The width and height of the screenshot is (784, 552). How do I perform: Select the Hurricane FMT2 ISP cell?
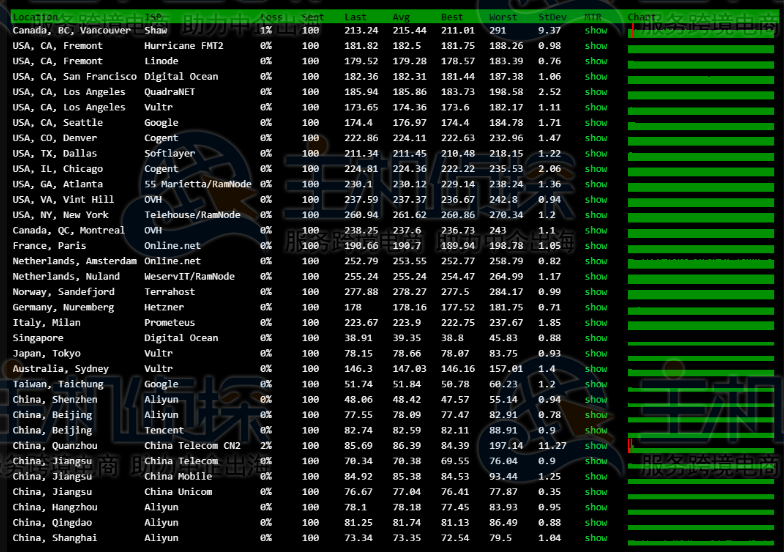tap(184, 46)
